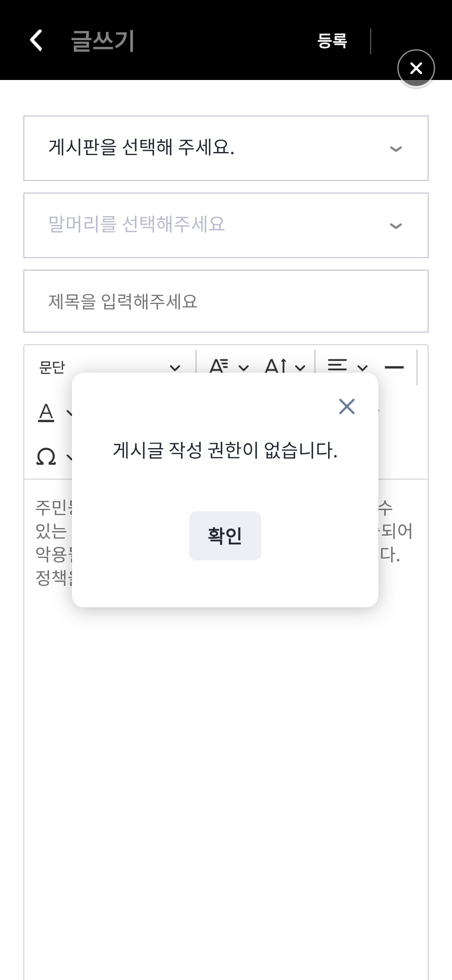Viewport: 452px width, 980px height.
Task: Dismiss the permission dialog with its X
Action: tap(347, 406)
